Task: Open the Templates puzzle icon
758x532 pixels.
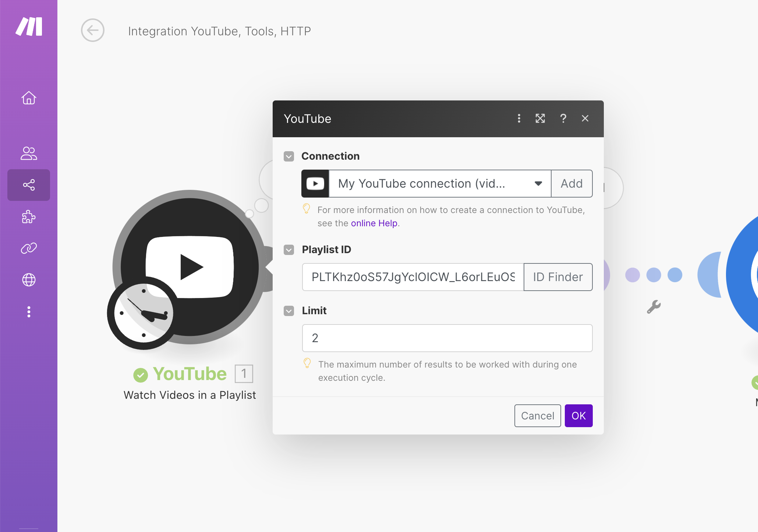Action: click(x=29, y=217)
